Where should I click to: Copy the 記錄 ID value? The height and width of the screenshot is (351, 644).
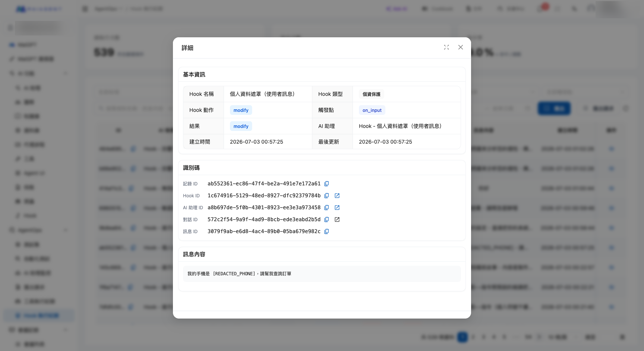(326, 184)
